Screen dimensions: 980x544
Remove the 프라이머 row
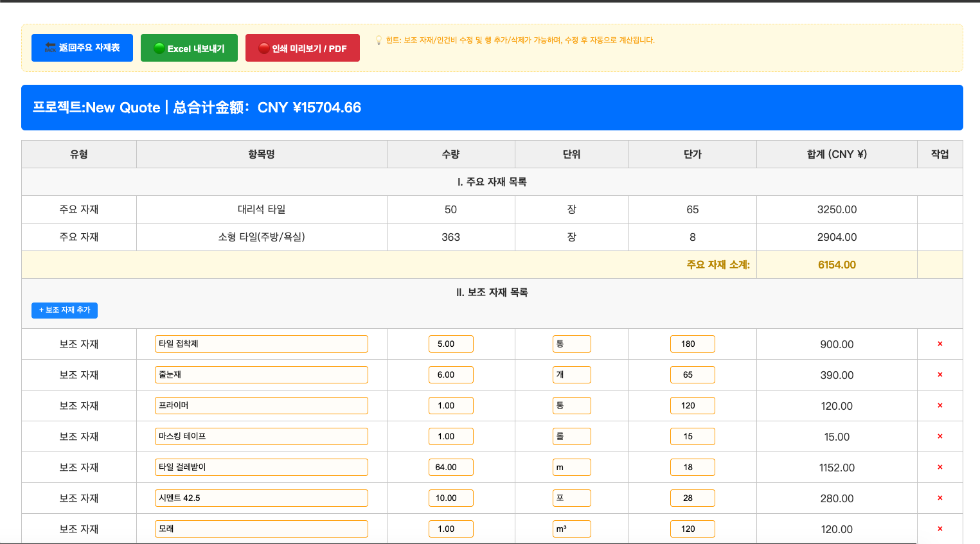point(940,405)
